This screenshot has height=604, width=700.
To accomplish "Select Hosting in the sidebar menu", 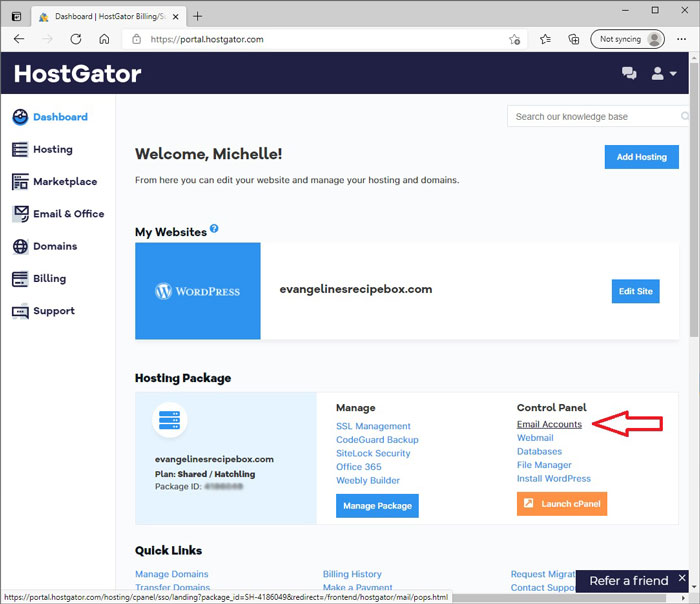I will (53, 150).
